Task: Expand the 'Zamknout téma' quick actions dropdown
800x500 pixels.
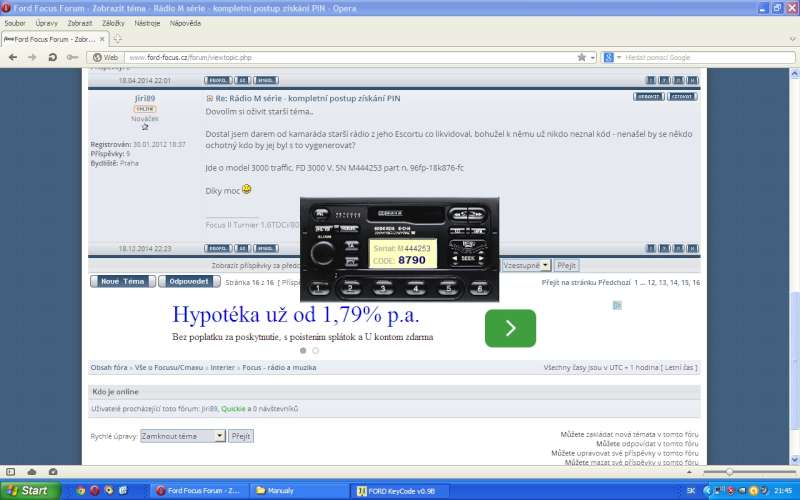Action: click(219, 436)
